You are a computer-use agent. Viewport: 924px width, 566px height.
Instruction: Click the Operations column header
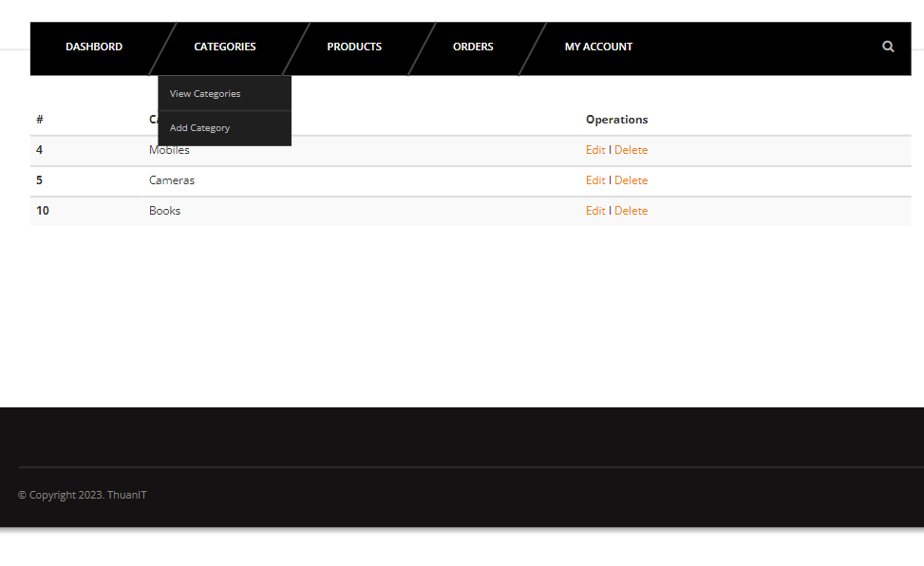tap(616, 119)
